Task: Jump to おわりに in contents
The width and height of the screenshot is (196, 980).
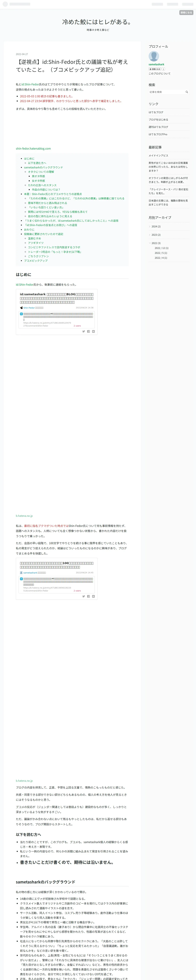Action: click(x=29, y=229)
